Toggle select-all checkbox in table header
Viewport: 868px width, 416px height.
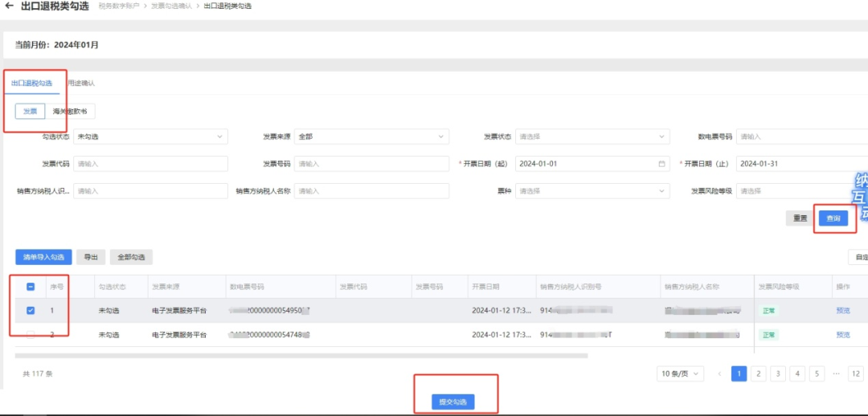tap(31, 286)
